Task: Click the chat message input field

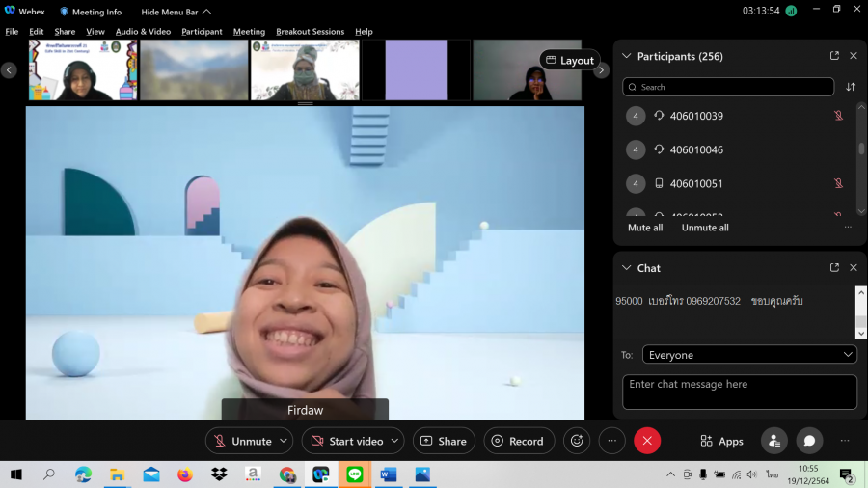Action: click(739, 392)
